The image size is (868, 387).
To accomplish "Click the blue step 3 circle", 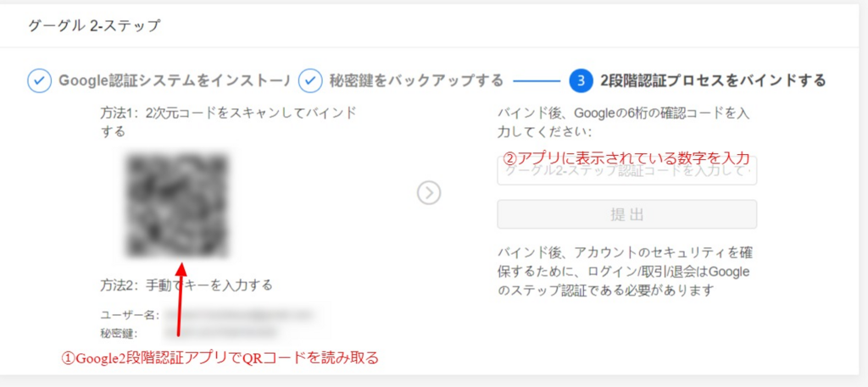I will [x=581, y=80].
